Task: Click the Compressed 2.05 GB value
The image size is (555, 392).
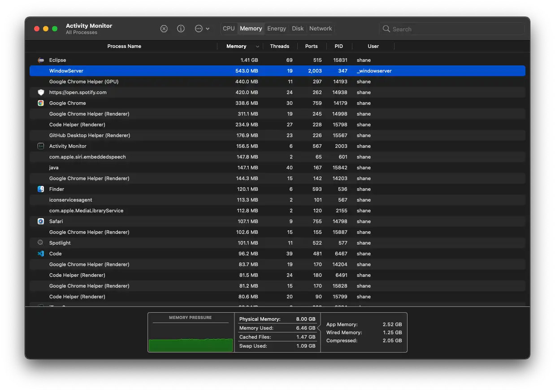Action: [392, 340]
